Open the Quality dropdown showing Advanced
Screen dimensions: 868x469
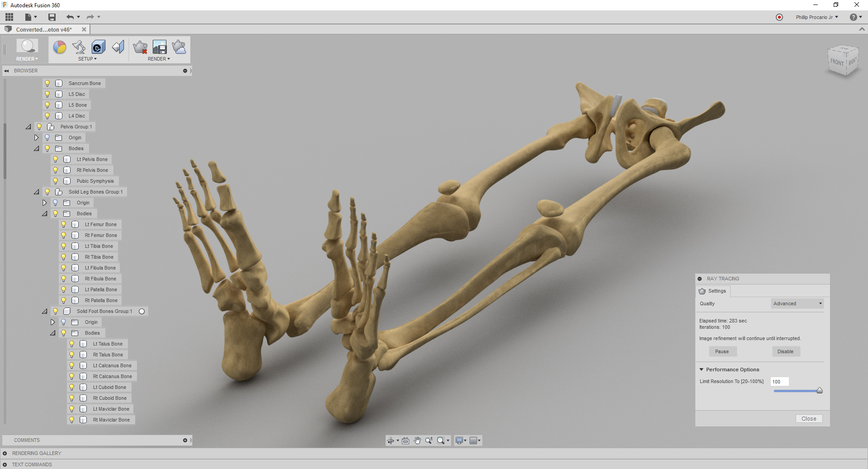point(797,303)
